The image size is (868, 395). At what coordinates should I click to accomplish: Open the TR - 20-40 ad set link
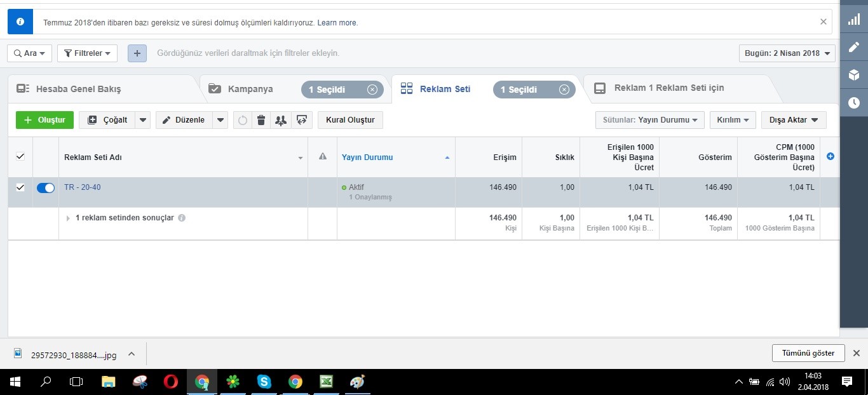coord(83,187)
